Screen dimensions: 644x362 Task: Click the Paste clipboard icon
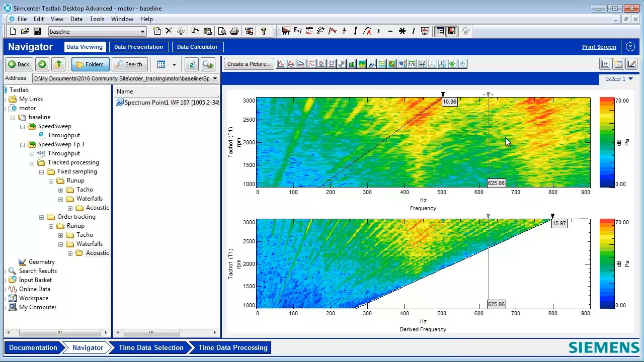coord(207,31)
